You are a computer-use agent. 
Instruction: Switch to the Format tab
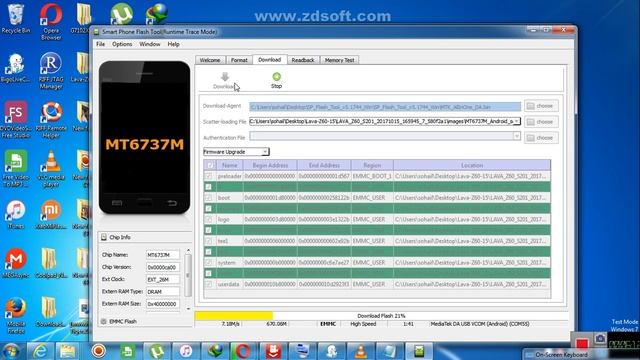click(239, 60)
